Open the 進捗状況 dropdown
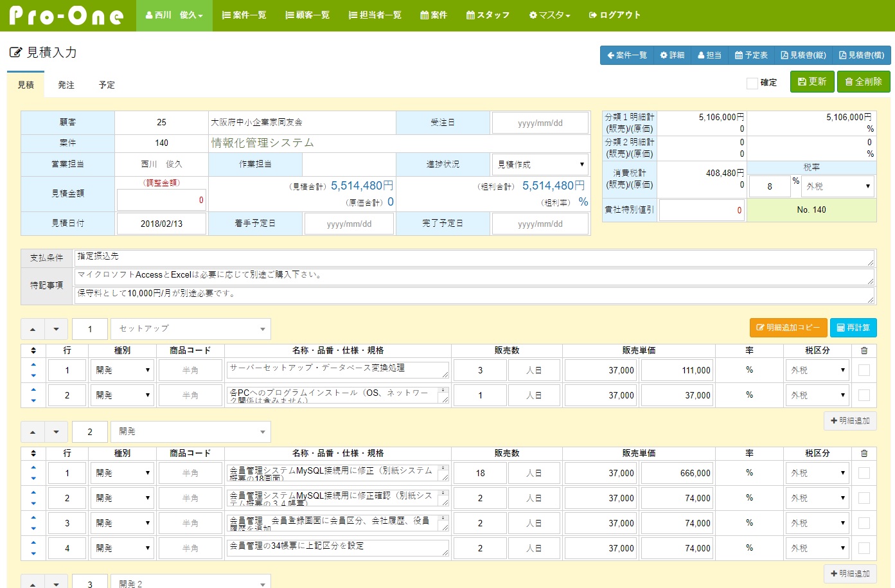Viewport: 895px width, 588px height. point(540,165)
